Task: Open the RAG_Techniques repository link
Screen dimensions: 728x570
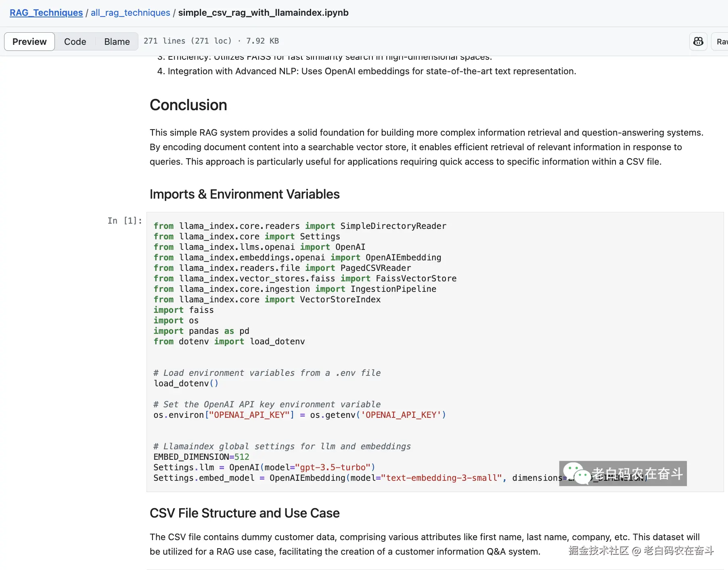Action: (46, 13)
